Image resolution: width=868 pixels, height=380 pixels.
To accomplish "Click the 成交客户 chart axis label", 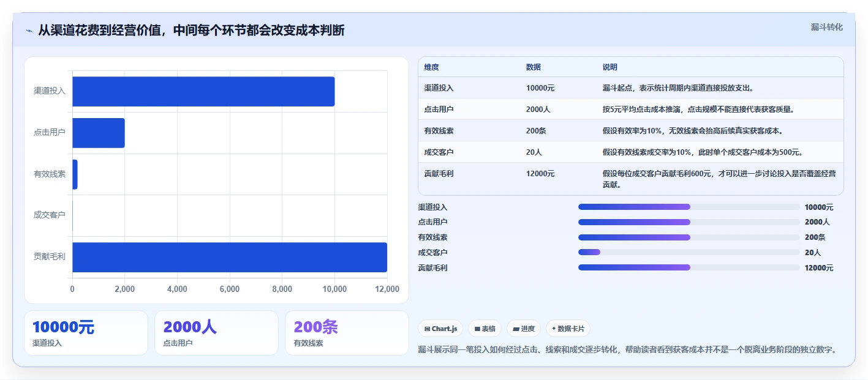I will click(x=50, y=215).
